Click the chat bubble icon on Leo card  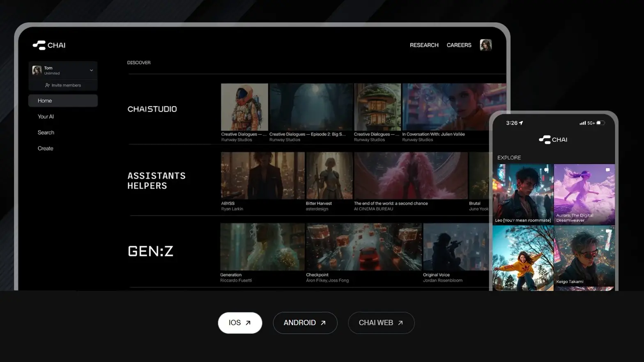[x=546, y=170]
